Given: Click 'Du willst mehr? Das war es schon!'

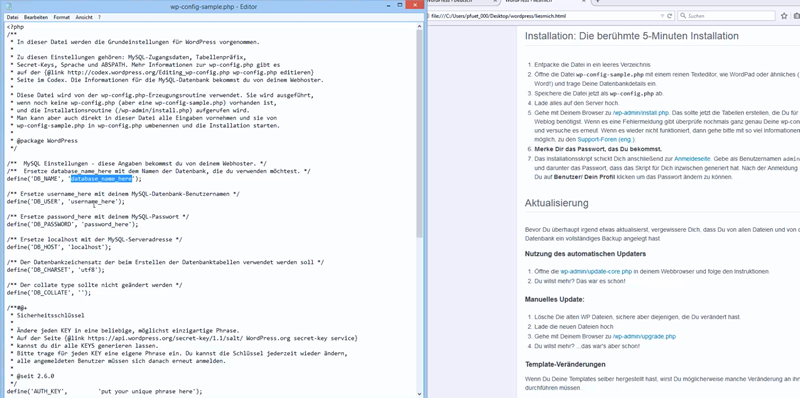Looking at the screenshot, I should [x=580, y=281].
